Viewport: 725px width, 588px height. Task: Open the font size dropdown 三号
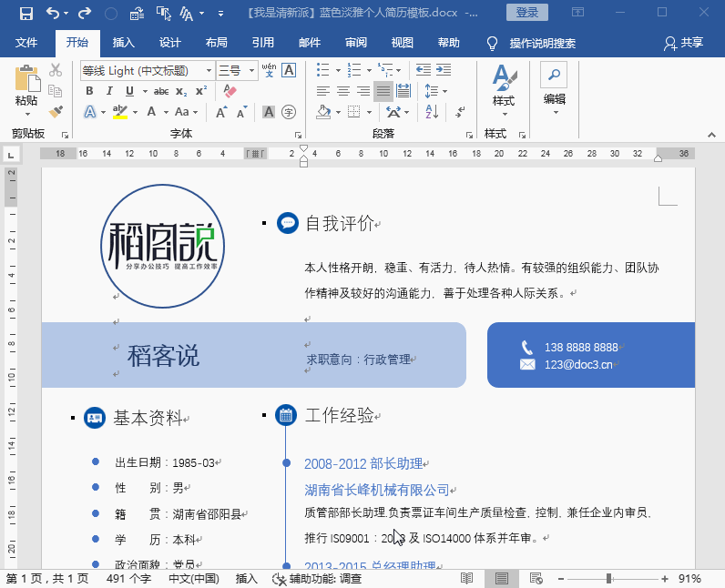point(251,71)
